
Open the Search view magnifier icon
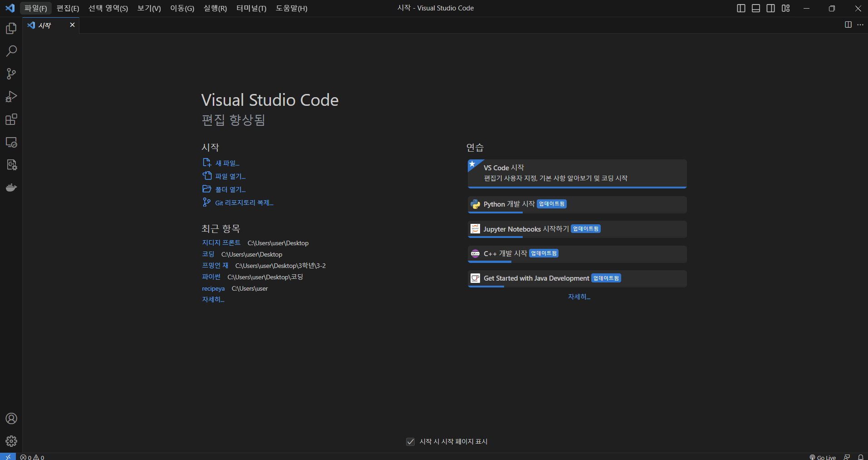(x=11, y=51)
